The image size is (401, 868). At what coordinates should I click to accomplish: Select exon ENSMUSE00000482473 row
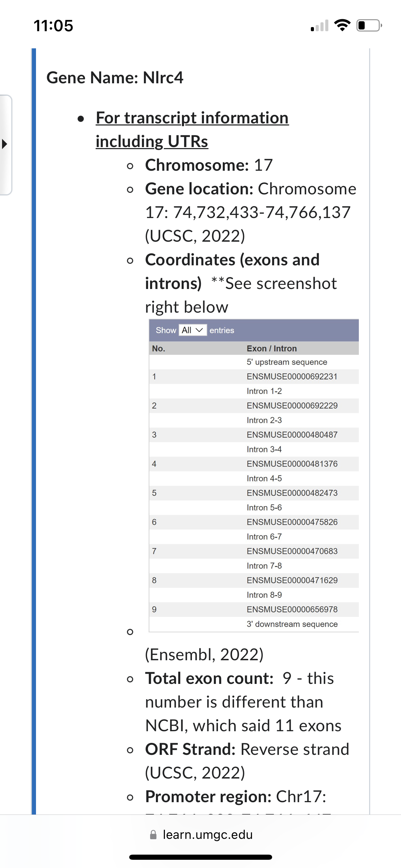254,493
